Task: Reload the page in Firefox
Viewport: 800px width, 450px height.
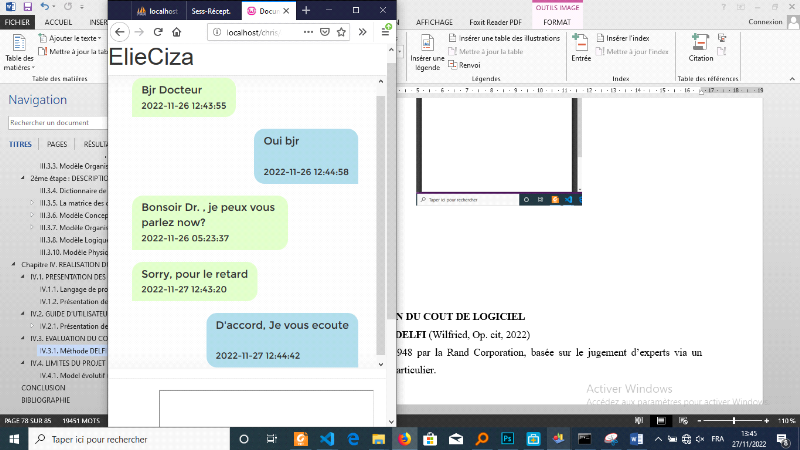Action: (158, 32)
